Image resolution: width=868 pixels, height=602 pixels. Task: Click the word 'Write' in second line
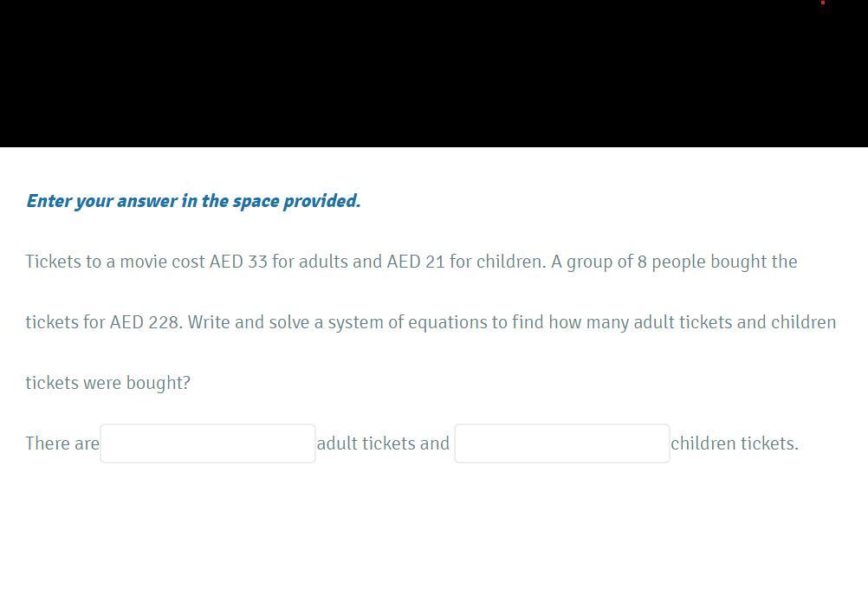click(209, 322)
